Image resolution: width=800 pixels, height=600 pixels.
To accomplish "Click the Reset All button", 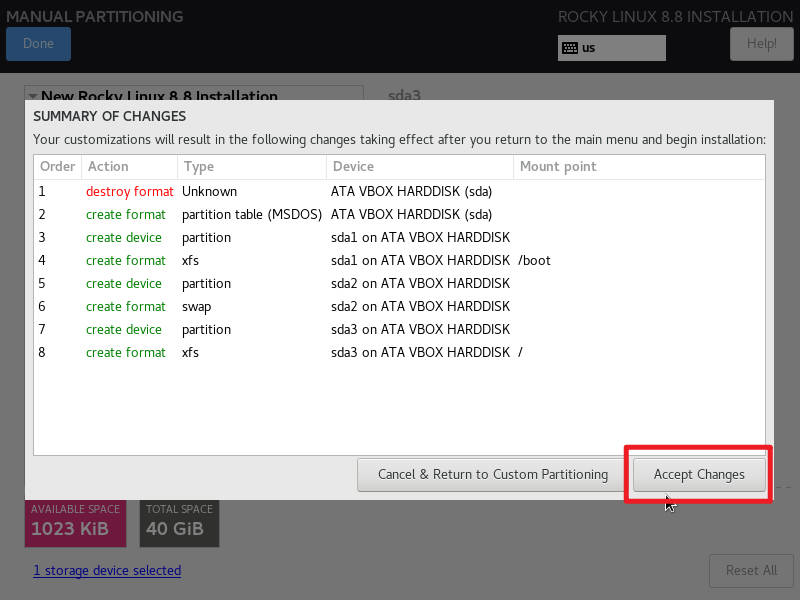I will (751, 570).
